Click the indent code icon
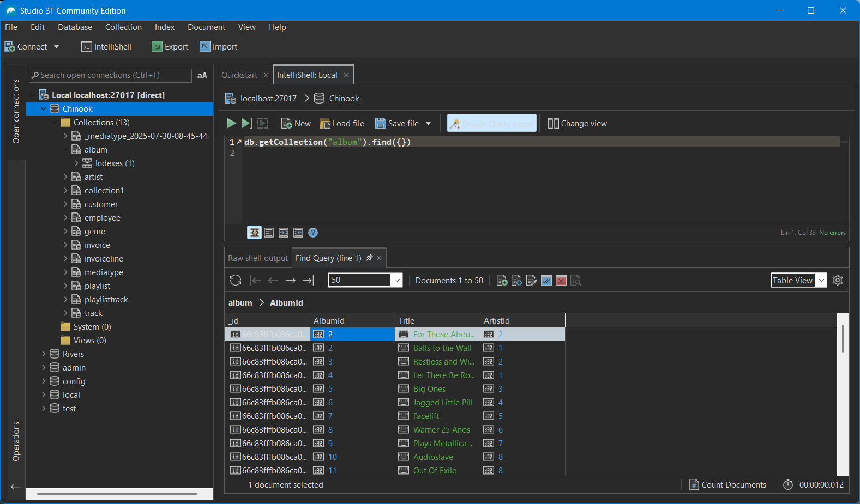This screenshot has height=504, width=860. (x=284, y=233)
